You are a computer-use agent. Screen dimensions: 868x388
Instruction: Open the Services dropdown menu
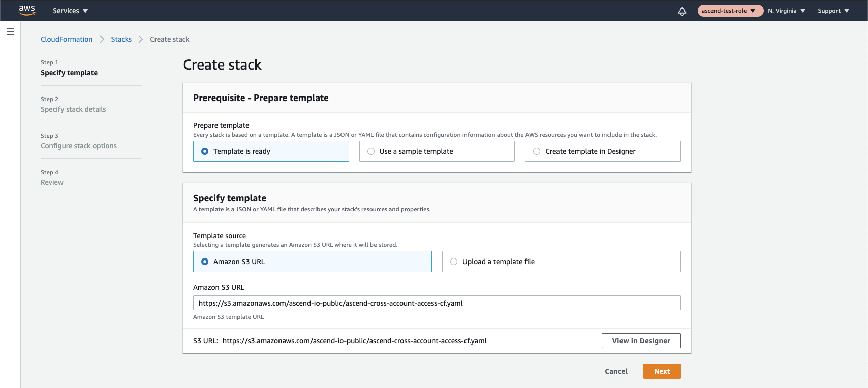[71, 11]
